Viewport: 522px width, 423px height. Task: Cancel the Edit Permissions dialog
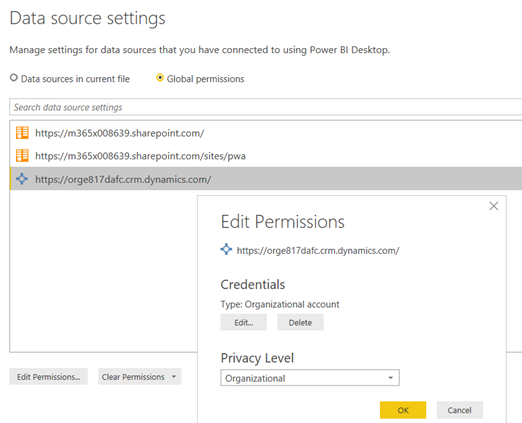click(x=460, y=410)
